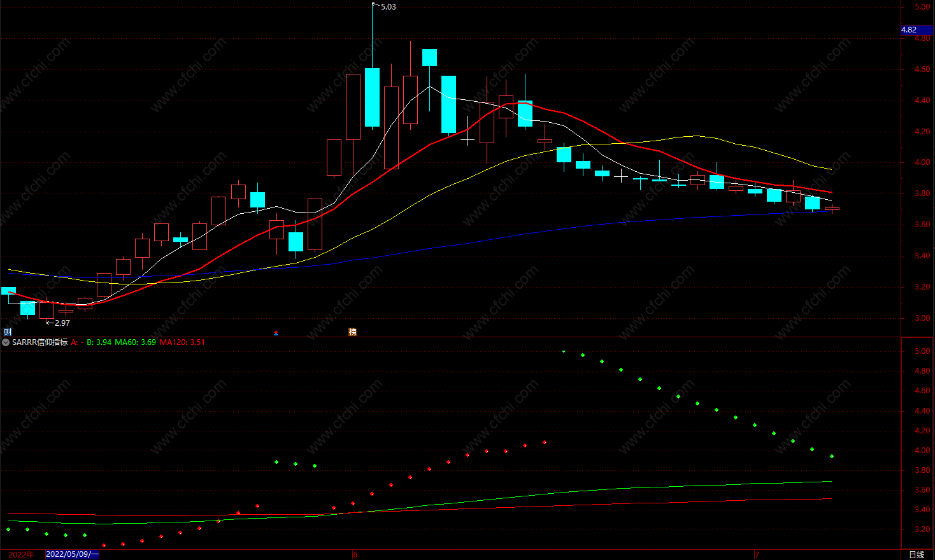Click the 5.00 label on main chart price axis
Image resolution: width=935 pixels, height=560 pixels.
point(922,8)
